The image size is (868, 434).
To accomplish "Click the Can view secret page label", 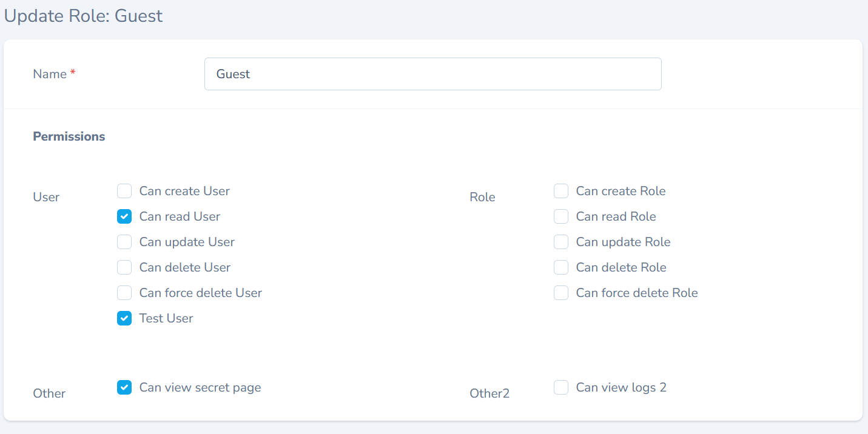I will point(200,387).
